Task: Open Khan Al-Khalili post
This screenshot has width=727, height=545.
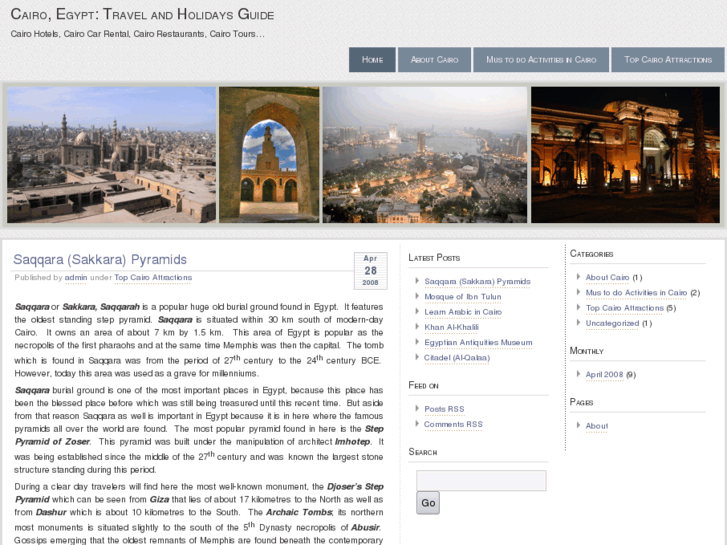Action: 451,327
